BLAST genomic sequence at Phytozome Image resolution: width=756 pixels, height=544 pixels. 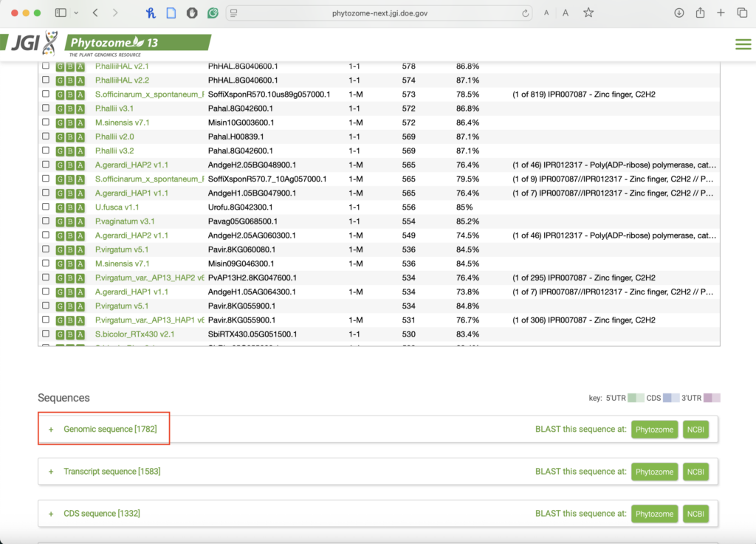654,430
